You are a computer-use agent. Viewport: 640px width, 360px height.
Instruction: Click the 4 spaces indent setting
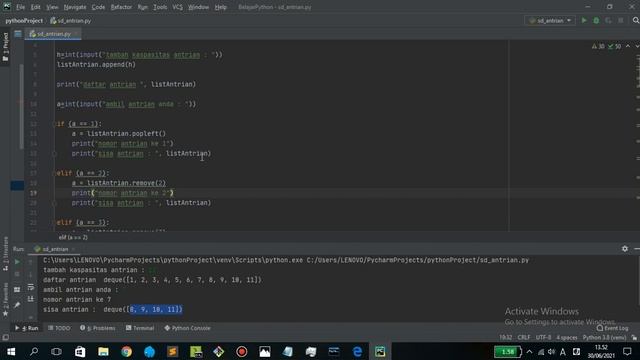[567, 338]
